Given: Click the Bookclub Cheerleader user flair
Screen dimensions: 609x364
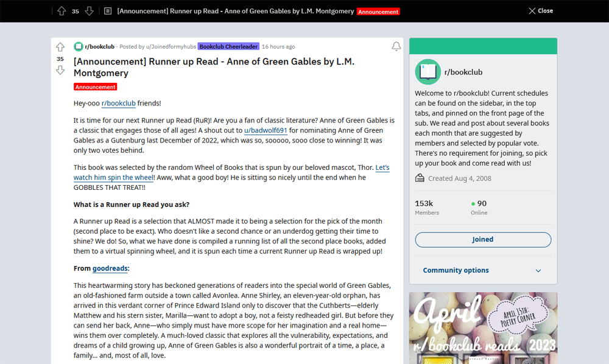Looking at the screenshot, I should tap(228, 47).
